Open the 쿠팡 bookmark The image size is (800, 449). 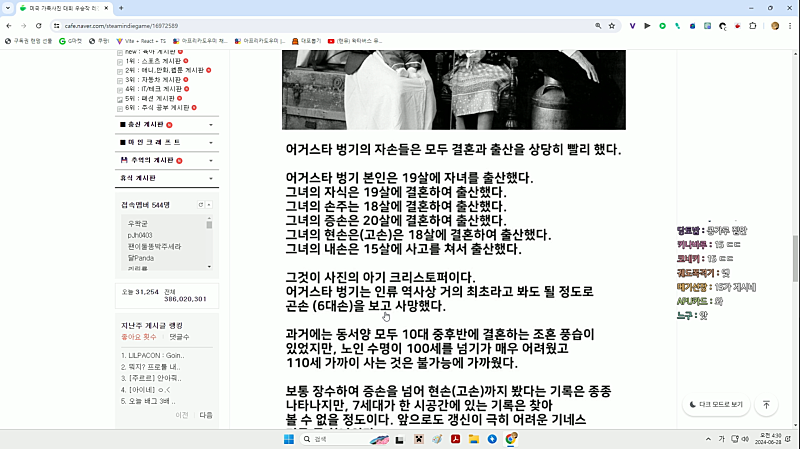99,41
